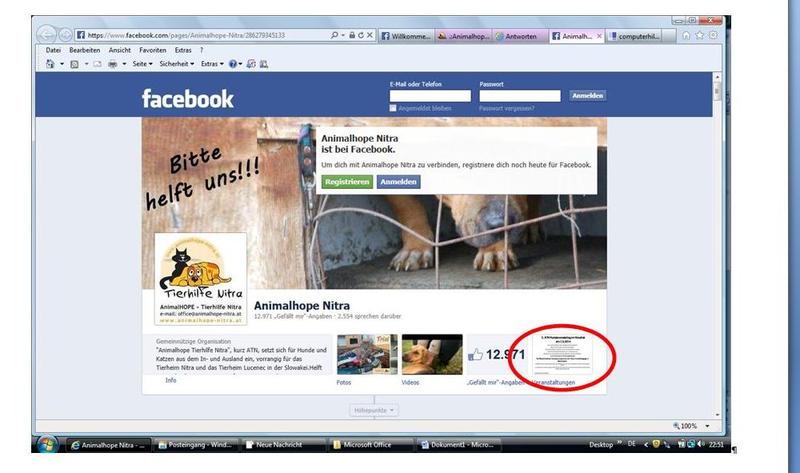
Task: Toggle the Angemeldet bleiben checkbox
Action: [x=393, y=108]
